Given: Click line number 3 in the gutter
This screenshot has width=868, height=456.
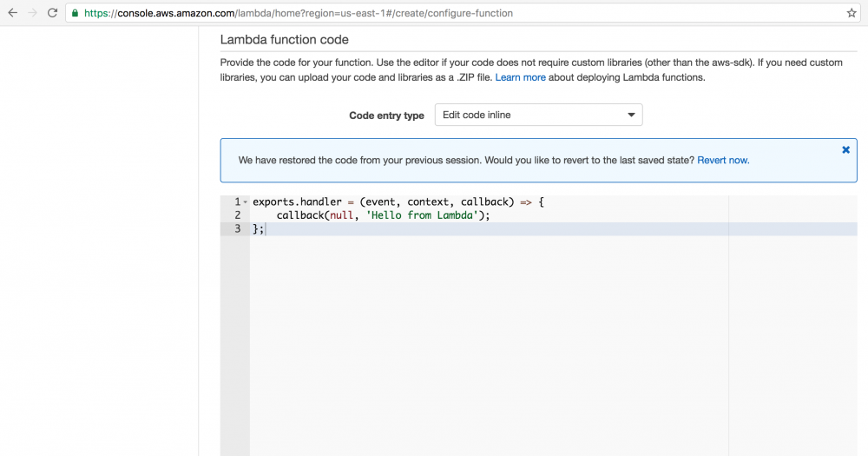Looking at the screenshot, I should pyautogui.click(x=238, y=228).
